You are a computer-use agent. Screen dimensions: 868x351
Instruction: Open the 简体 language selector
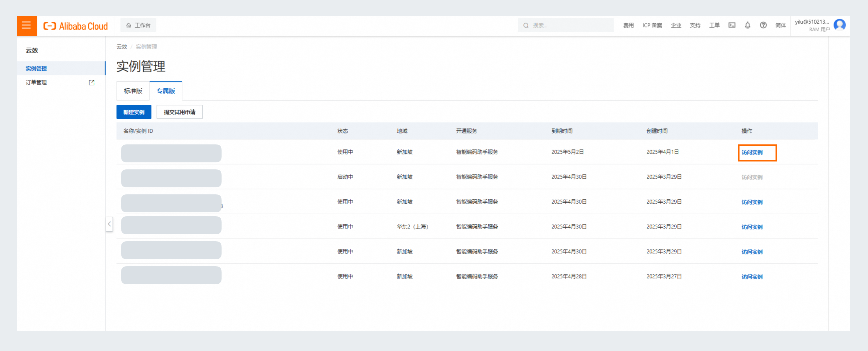click(780, 25)
